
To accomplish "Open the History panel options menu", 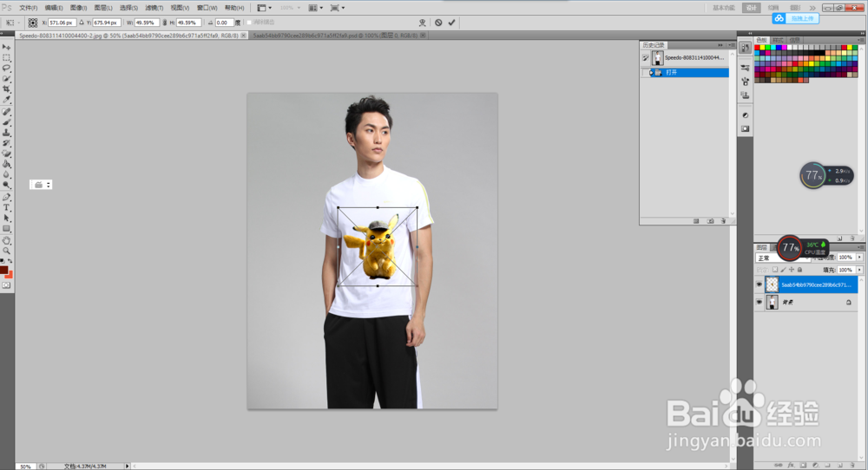I will (731, 45).
